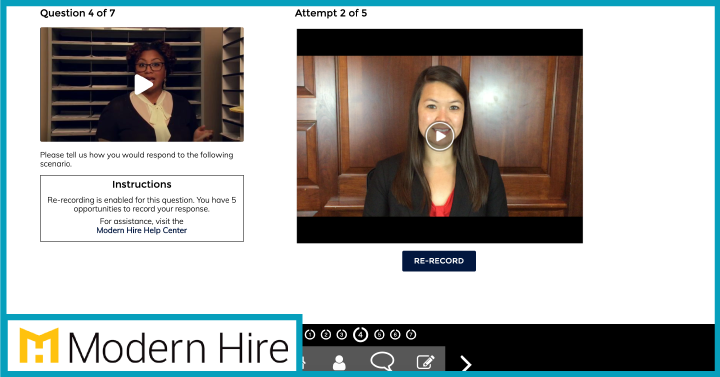The image size is (720, 377).
Task: Click the Instructions heading box
Action: tap(142, 208)
